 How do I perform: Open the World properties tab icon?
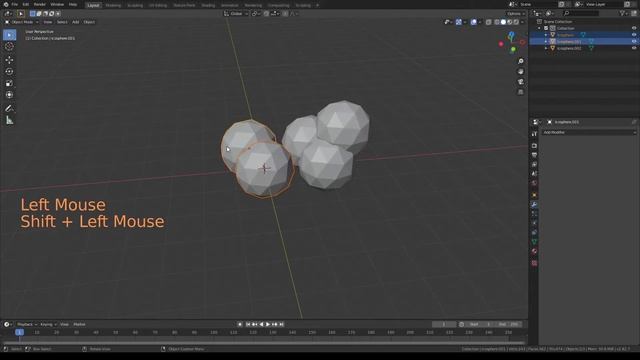(534, 183)
